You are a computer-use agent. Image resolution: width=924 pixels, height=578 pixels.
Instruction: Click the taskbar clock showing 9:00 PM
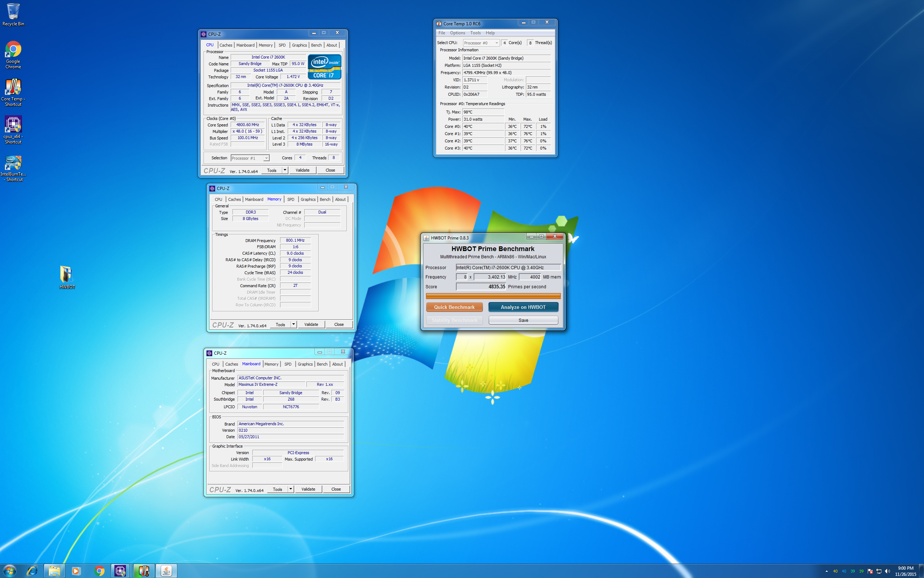pos(905,571)
